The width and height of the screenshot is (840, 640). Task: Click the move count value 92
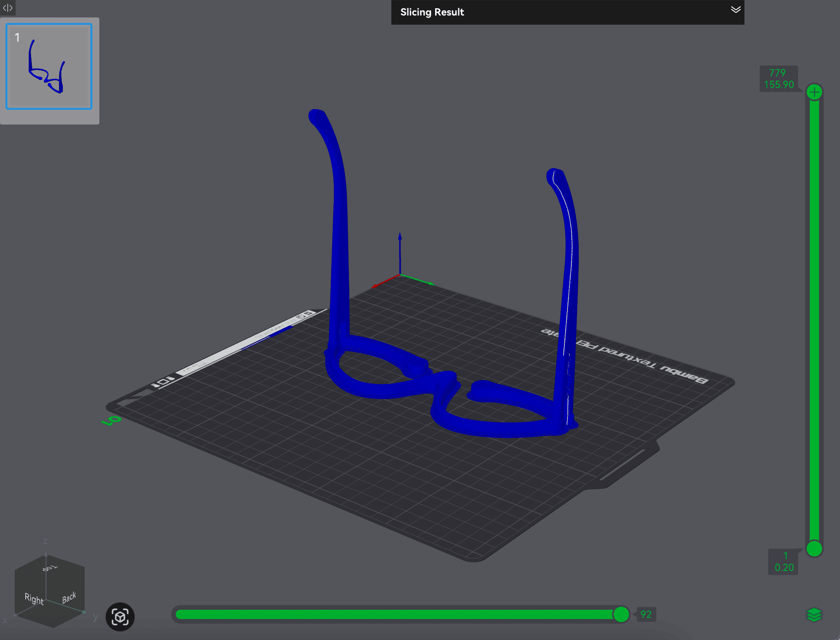(x=646, y=614)
